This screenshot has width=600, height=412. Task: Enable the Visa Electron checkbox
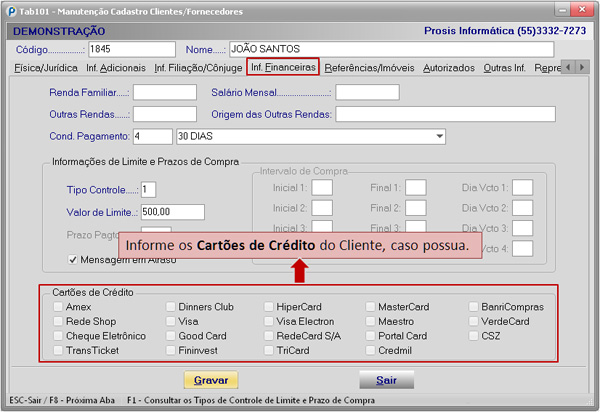tap(269, 321)
